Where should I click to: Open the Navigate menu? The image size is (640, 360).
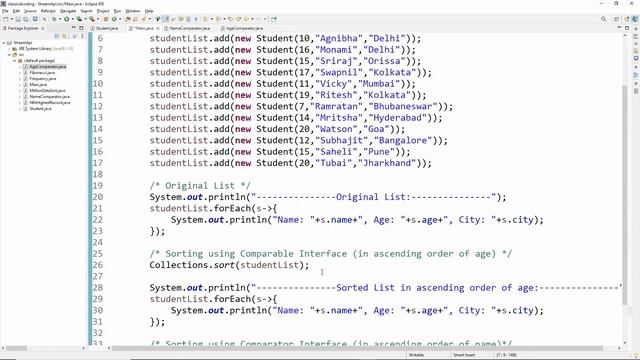68,11
